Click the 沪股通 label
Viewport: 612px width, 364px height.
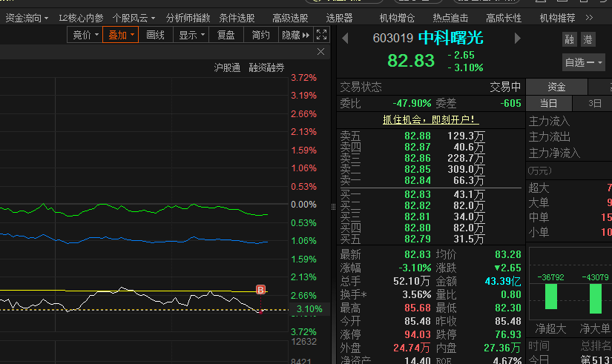pos(227,67)
